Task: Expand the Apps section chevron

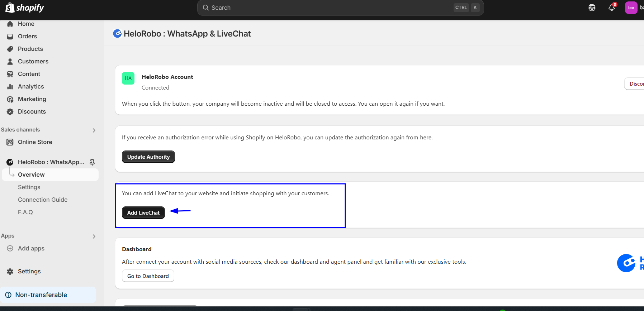Action: pyautogui.click(x=94, y=236)
